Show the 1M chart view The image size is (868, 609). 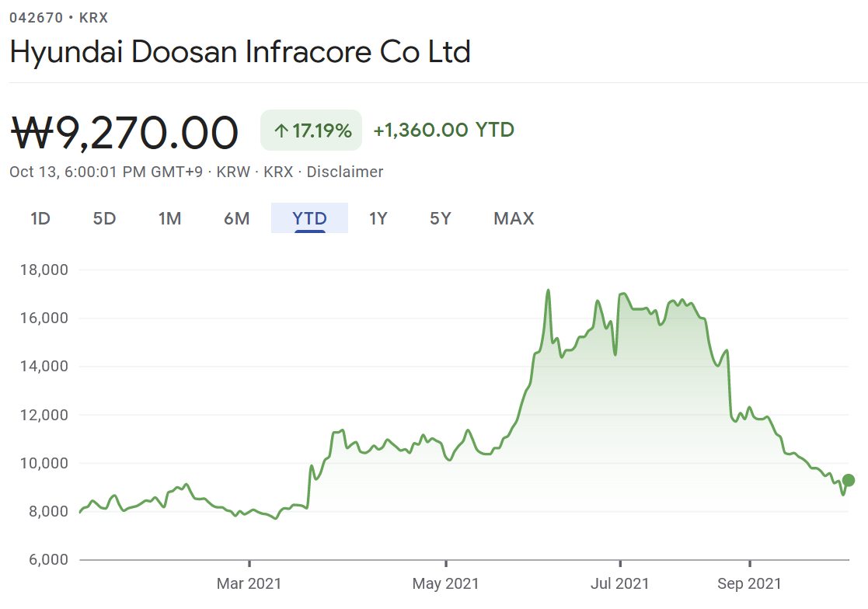coord(169,218)
